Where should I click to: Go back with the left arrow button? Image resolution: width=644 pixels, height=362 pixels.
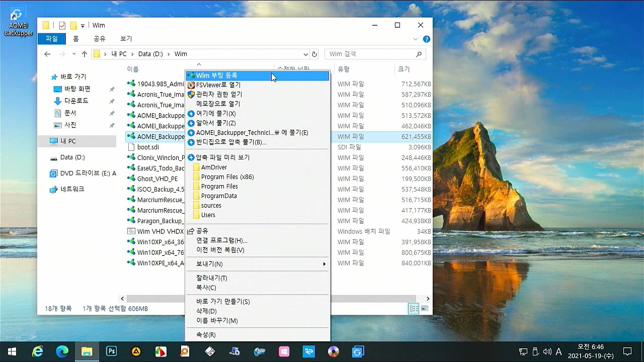point(47,54)
